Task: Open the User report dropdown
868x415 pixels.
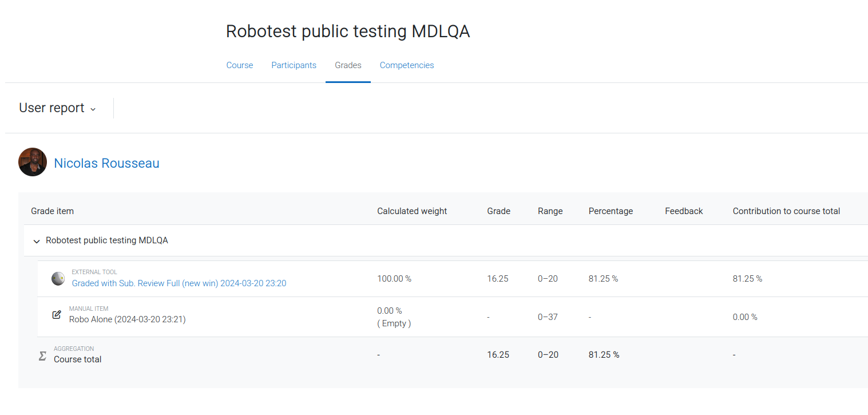Action: (57, 108)
